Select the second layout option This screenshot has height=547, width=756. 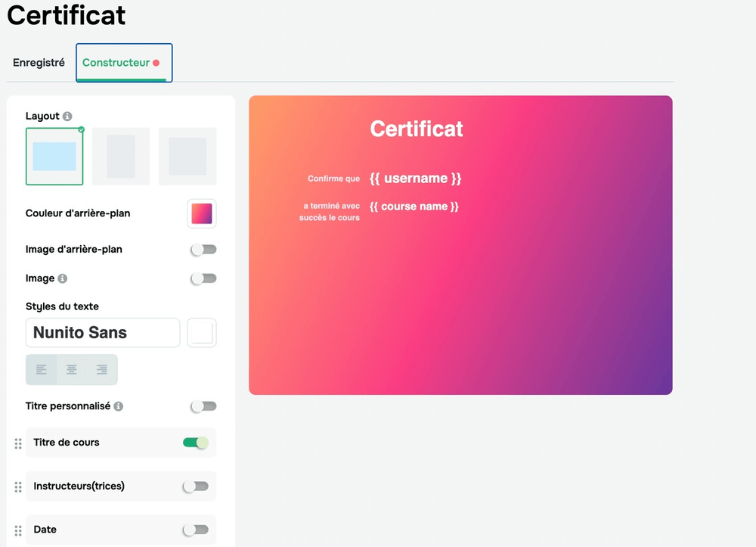click(x=121, y=156)
